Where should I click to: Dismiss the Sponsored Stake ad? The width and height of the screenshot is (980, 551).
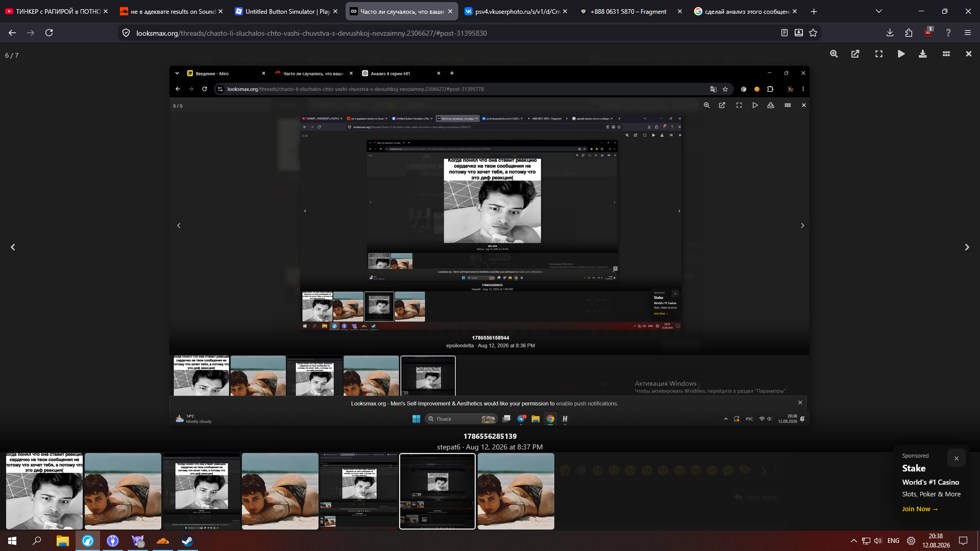coord(957,458)
